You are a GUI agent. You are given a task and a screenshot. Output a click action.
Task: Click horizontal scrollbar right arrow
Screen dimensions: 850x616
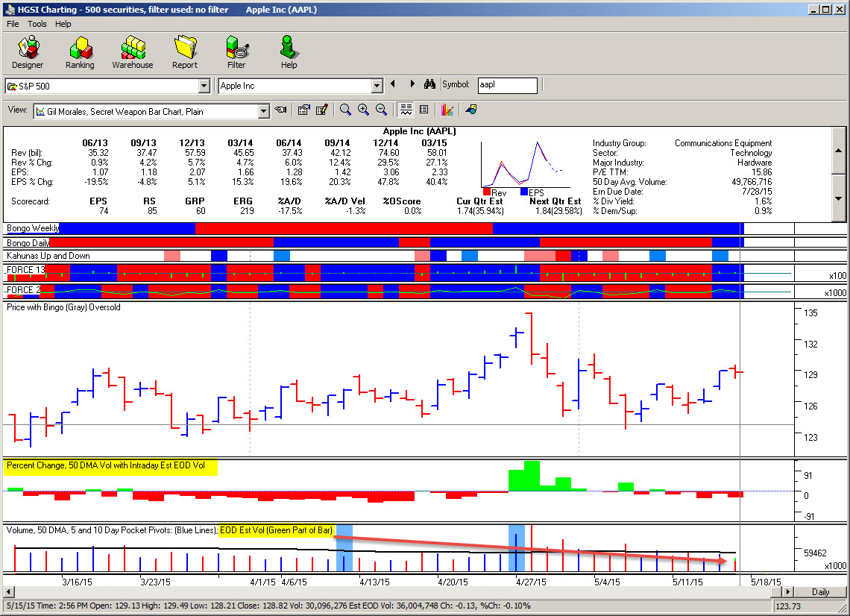tap(789, 591)
